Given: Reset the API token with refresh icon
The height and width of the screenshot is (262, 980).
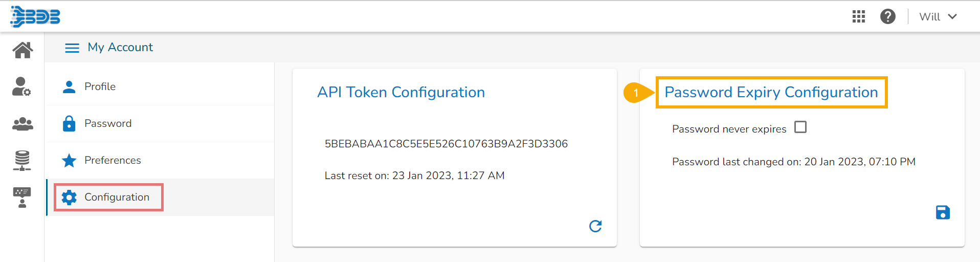Looking at the screenshot, I should coord(595,226).
